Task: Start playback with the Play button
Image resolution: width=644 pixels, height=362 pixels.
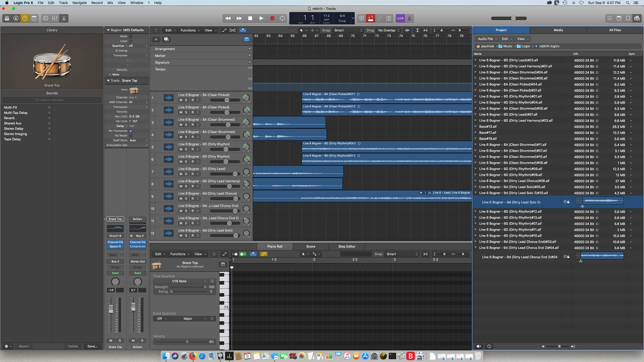Action: (x=261, y=18)
